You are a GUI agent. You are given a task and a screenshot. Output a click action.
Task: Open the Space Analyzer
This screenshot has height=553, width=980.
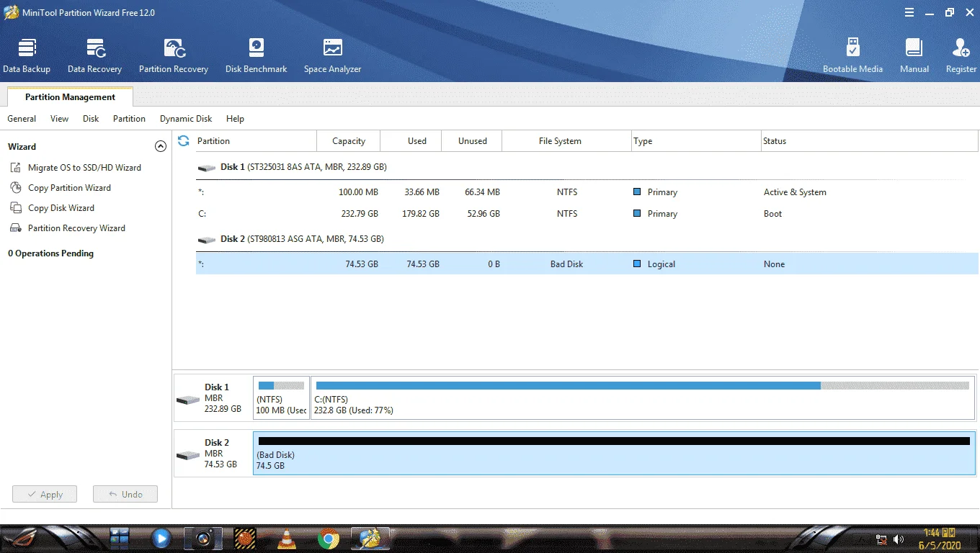tap(332, 56)
